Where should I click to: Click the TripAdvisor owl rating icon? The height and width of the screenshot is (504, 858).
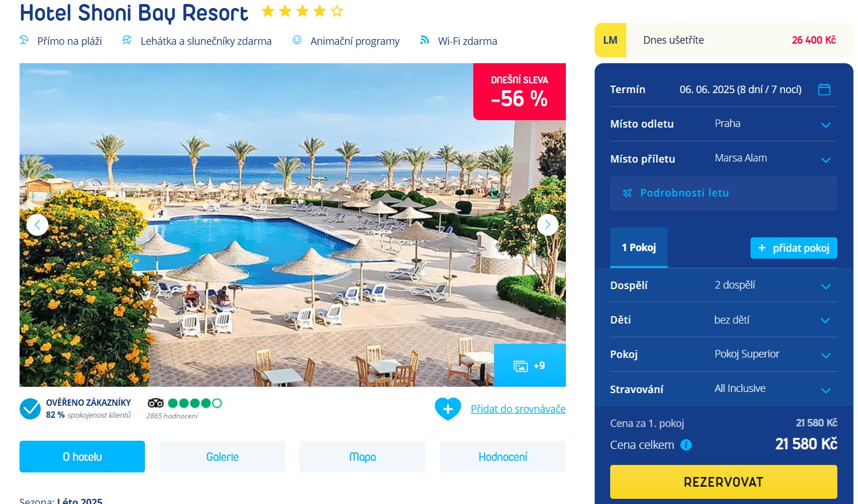point(155,403)
